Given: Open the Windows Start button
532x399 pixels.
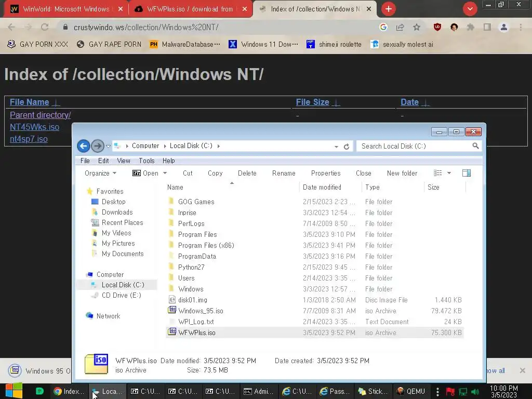Looking at the screenshot, I should (14, 391).
